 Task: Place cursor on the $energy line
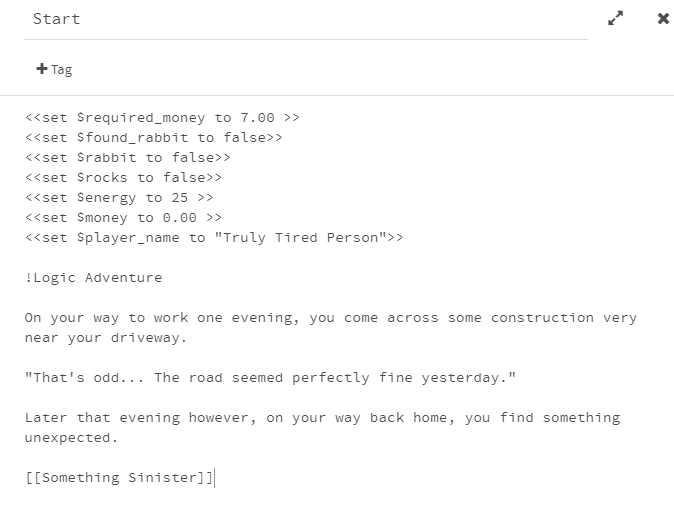[120, 198]
